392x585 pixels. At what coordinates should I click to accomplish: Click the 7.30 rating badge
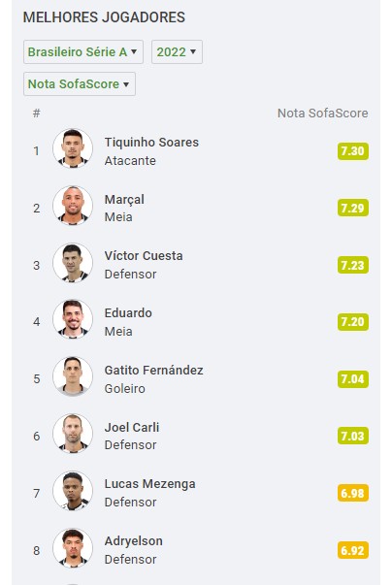[x=353, y=151]
